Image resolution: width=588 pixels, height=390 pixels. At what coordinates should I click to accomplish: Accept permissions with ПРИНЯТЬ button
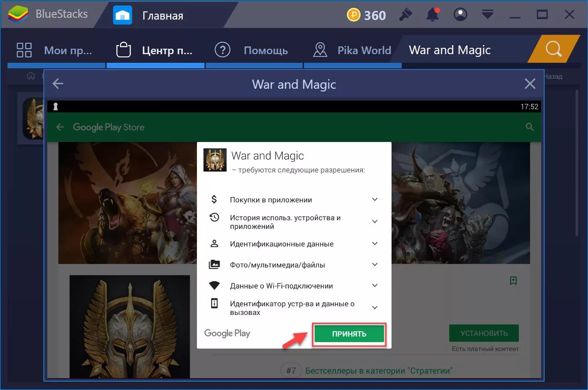pos(349,334)
